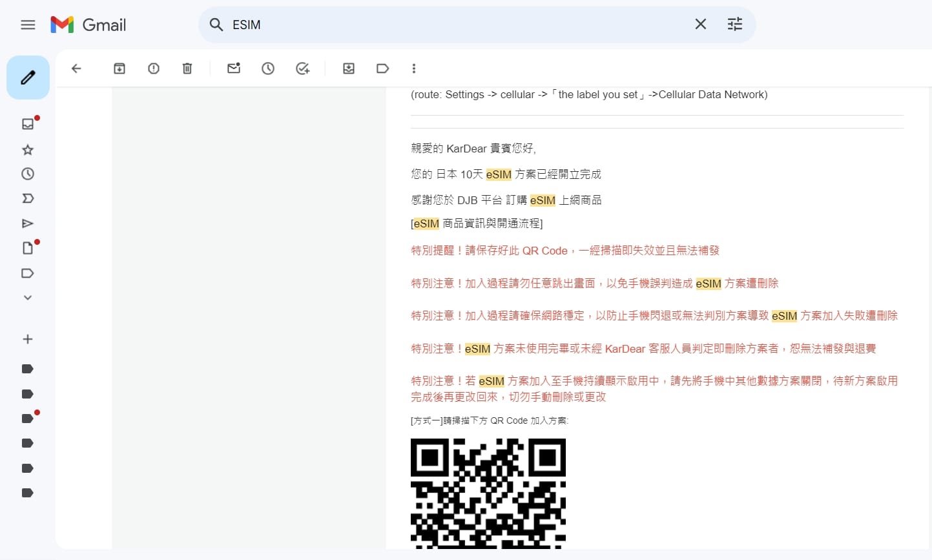Click the 'DJB 平台' thank-you line
Viewport: 932px width, 560px height.
tap(506, 200)
